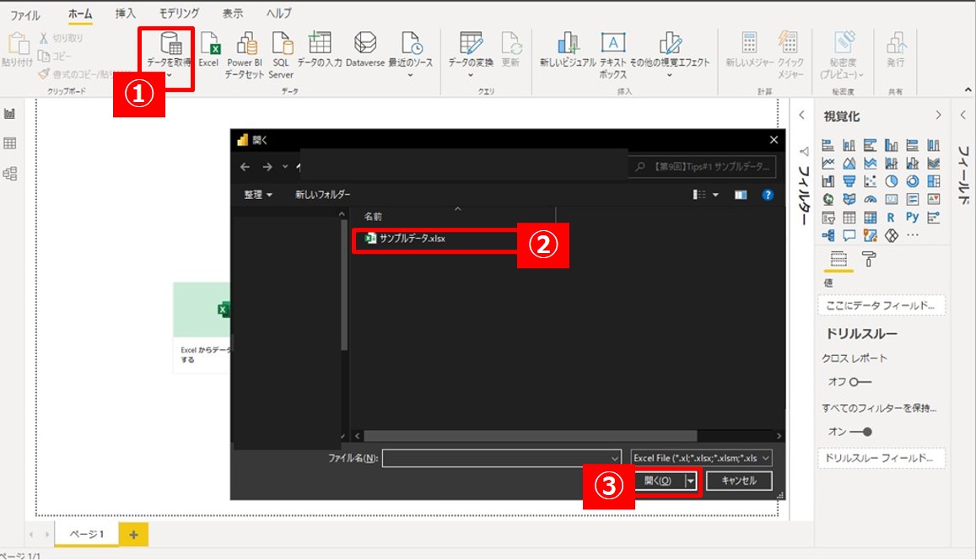Click the Transform Data (データの変換) icon

coord(470,46)
